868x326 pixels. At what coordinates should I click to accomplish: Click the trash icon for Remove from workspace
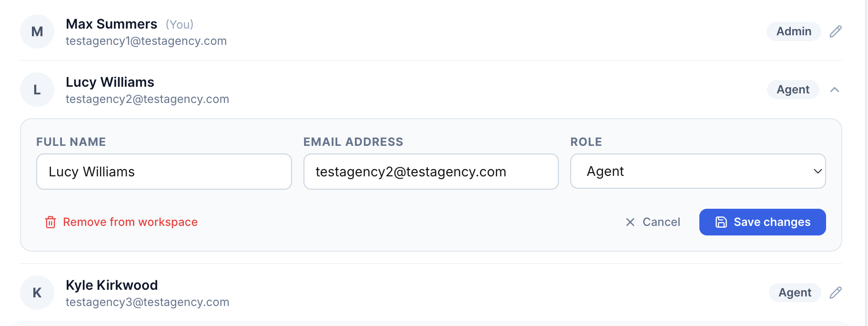tap(50, 222)
